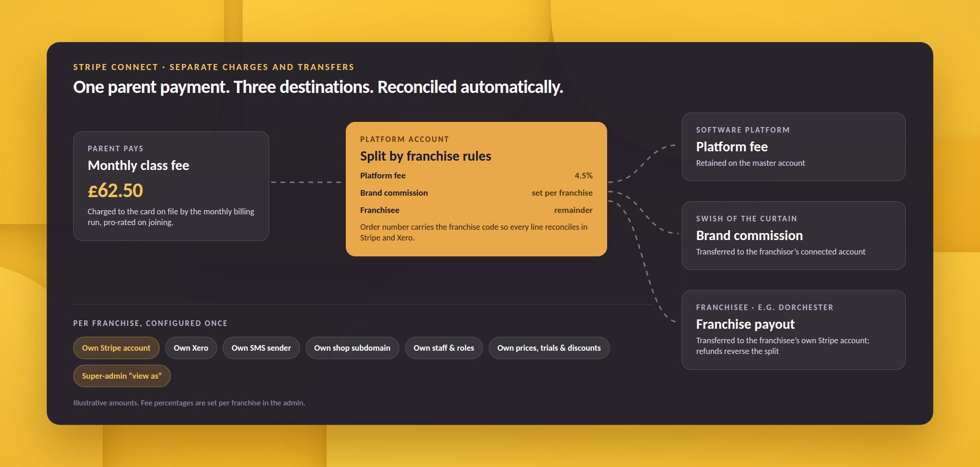This screenshot has width=980, height=467.
Task: Click the main headline 'One parent payment'
Action: pos(318,87)
